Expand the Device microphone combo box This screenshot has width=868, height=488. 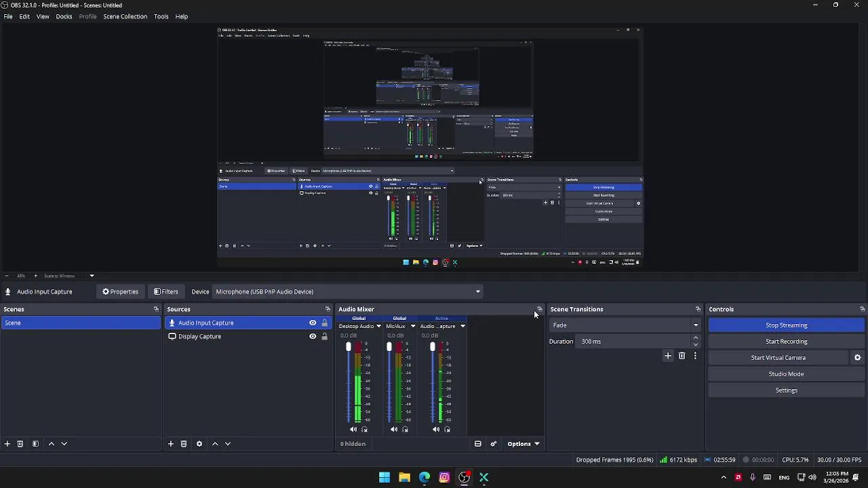point(348,291)
